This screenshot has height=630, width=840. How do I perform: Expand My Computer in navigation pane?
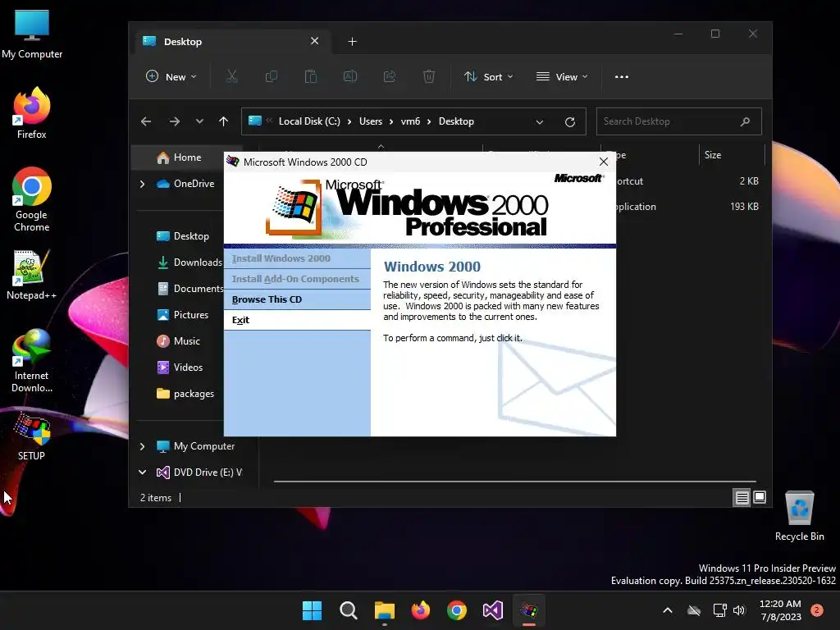pos(142,446)
